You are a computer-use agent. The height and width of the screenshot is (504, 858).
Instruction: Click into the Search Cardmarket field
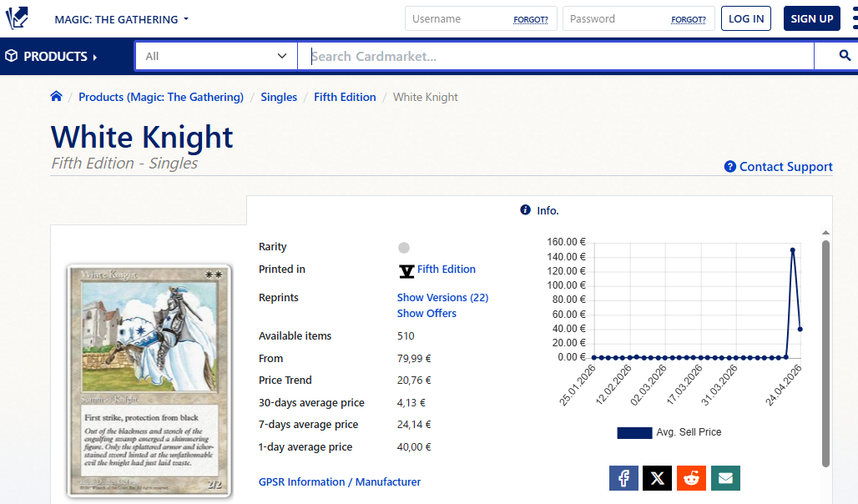(x=555, y=57)
